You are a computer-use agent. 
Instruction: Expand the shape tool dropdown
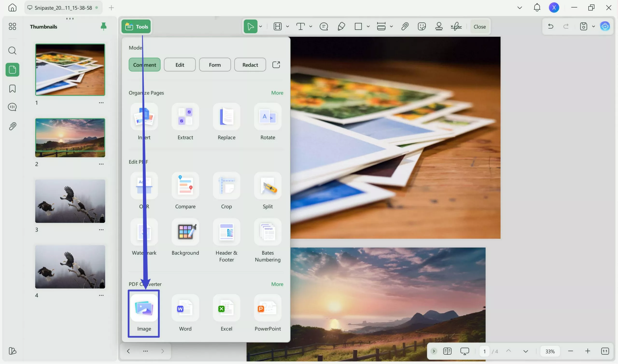(368, 27)
